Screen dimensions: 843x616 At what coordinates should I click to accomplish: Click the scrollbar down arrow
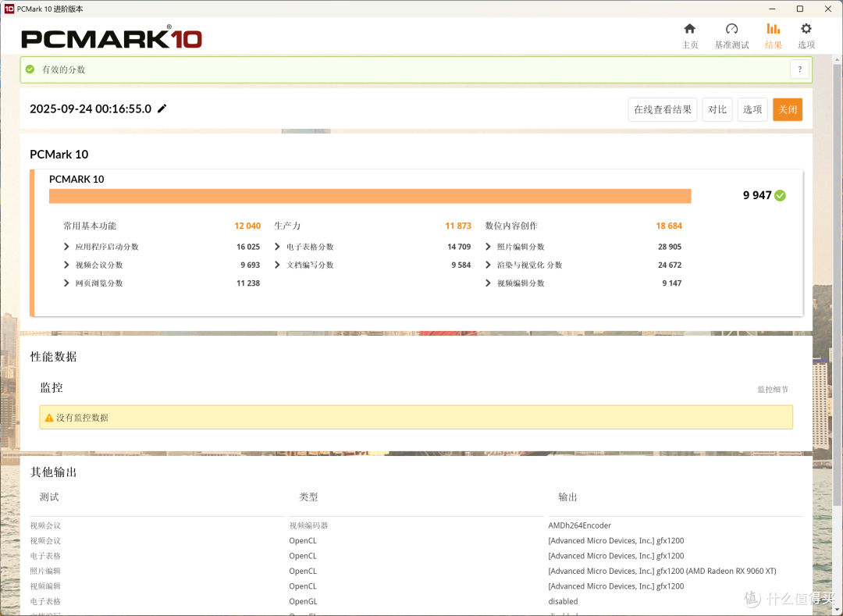tap(837, 610)
